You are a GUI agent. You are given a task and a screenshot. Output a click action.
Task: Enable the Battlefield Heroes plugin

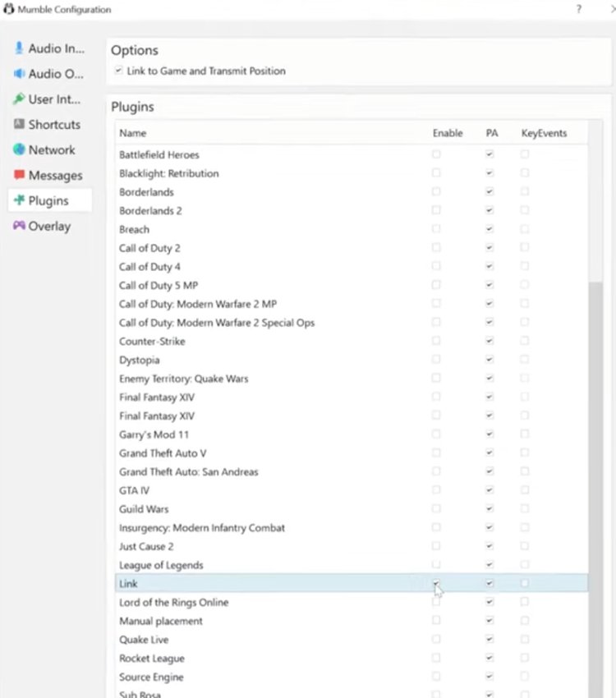coord(436,154)
